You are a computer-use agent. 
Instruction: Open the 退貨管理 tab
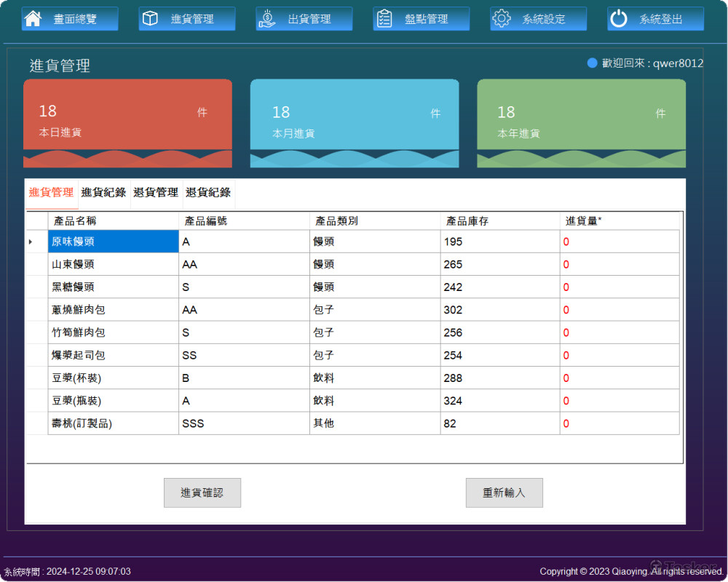point(156,193)
